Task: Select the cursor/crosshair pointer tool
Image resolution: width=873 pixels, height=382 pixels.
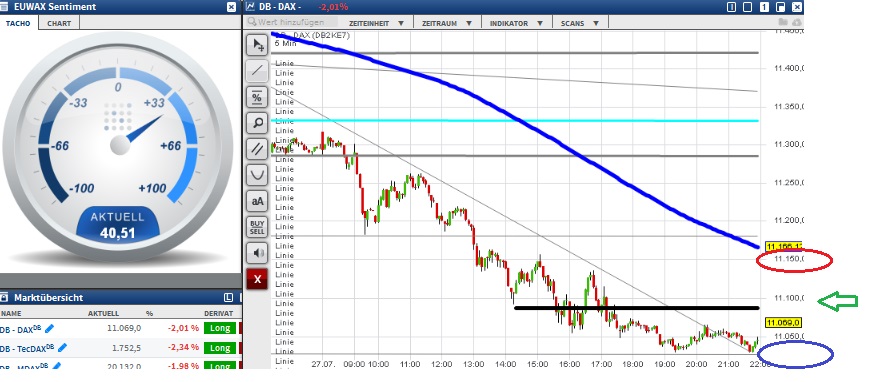Action: pos(257,45)
